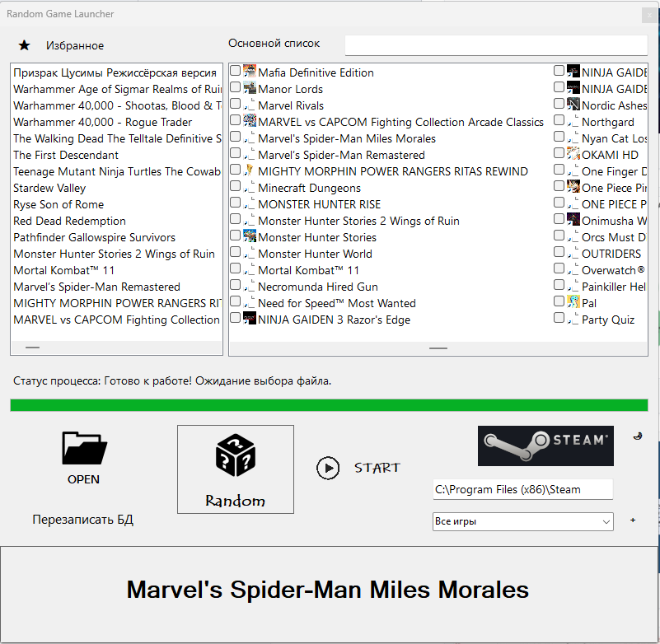Click the green progress bar

pyautogui.click(x=329, y=405)
